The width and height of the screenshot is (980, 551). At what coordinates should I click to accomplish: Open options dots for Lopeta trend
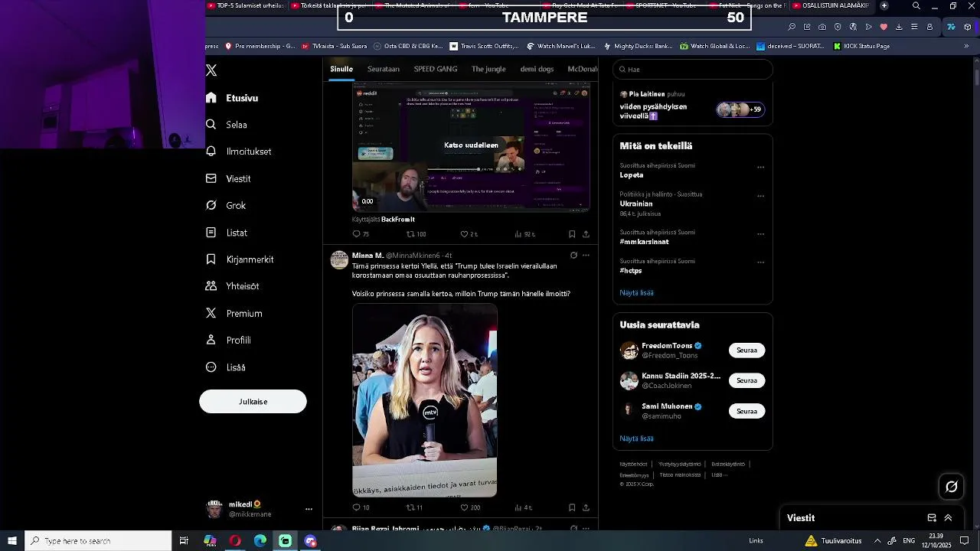tap(760, 167)
